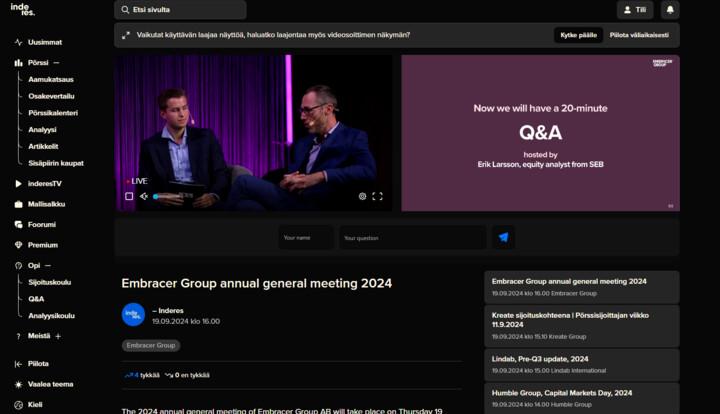
Task: Stop the live video playback
Action: (129, 196)
